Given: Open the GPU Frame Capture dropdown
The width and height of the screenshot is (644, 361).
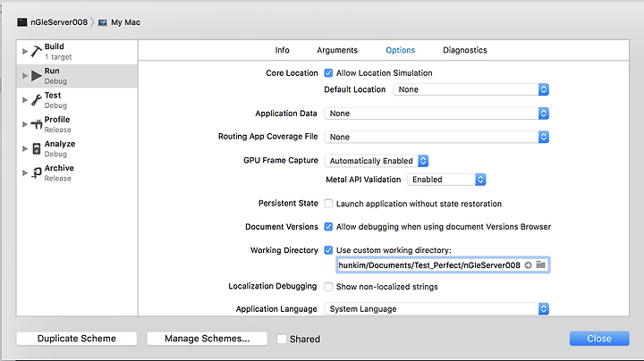Looking at the screenshot, I should 377,161.
